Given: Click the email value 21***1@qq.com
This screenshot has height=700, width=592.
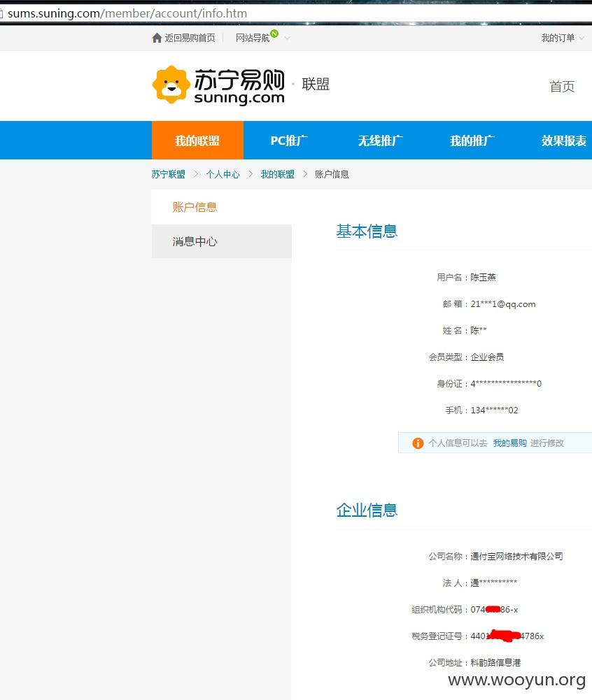Looking at the screenshot, I should tap(503, 304).
